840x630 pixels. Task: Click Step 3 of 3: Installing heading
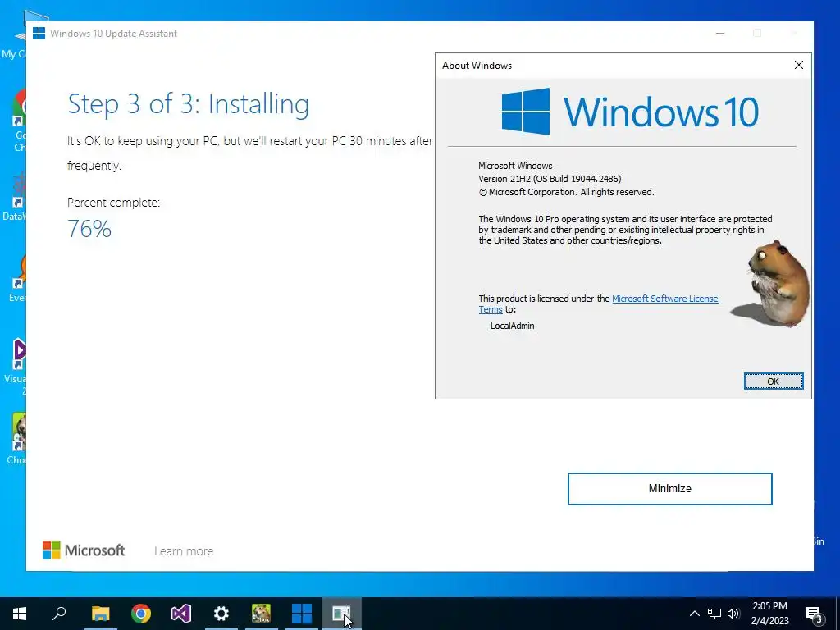(188, 104)
